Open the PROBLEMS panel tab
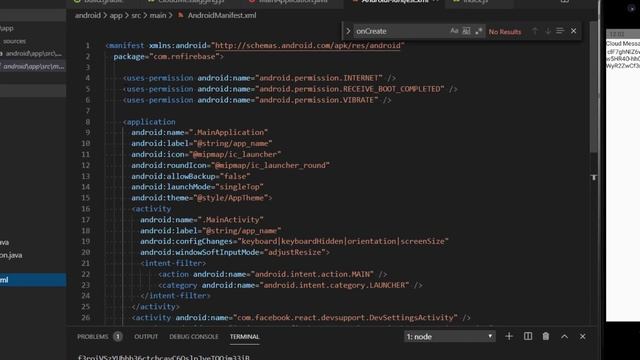 [93, 337]
